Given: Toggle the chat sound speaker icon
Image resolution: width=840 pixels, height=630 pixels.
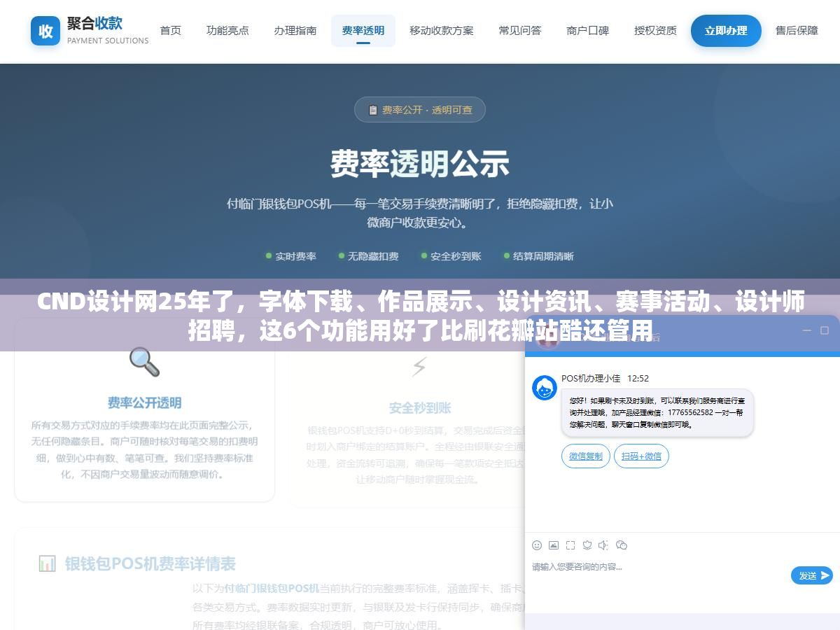Looking at the screenshot, I should coord(604,545).
